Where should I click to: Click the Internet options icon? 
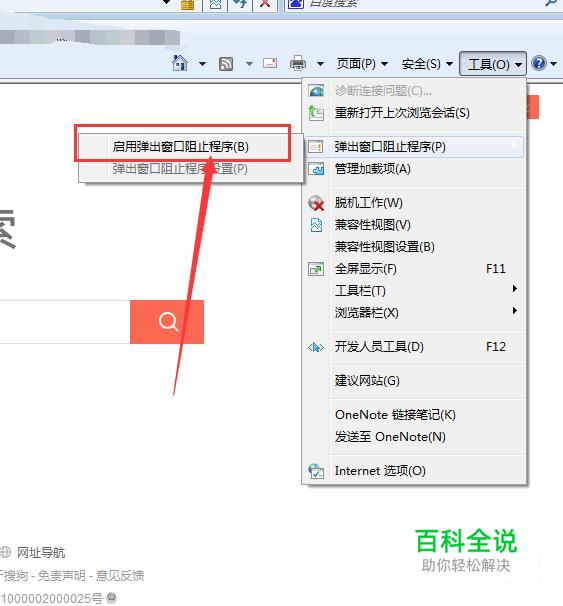[316, 471]
